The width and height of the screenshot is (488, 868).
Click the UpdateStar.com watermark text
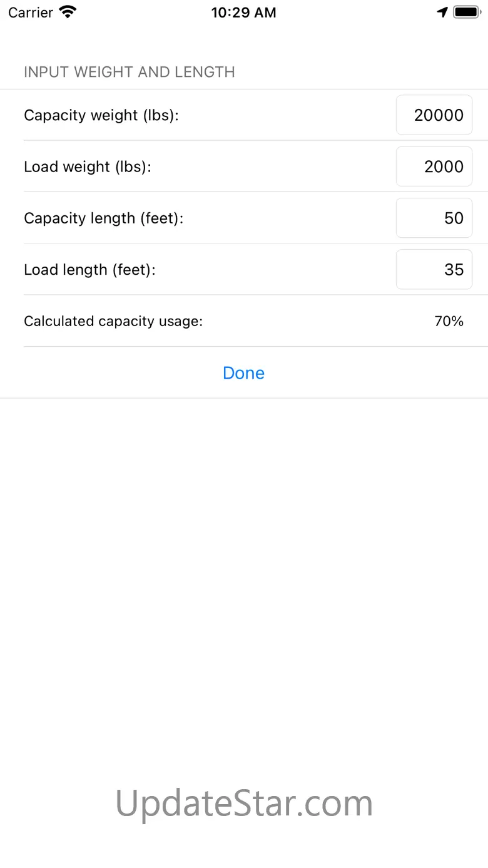point(244,803)
